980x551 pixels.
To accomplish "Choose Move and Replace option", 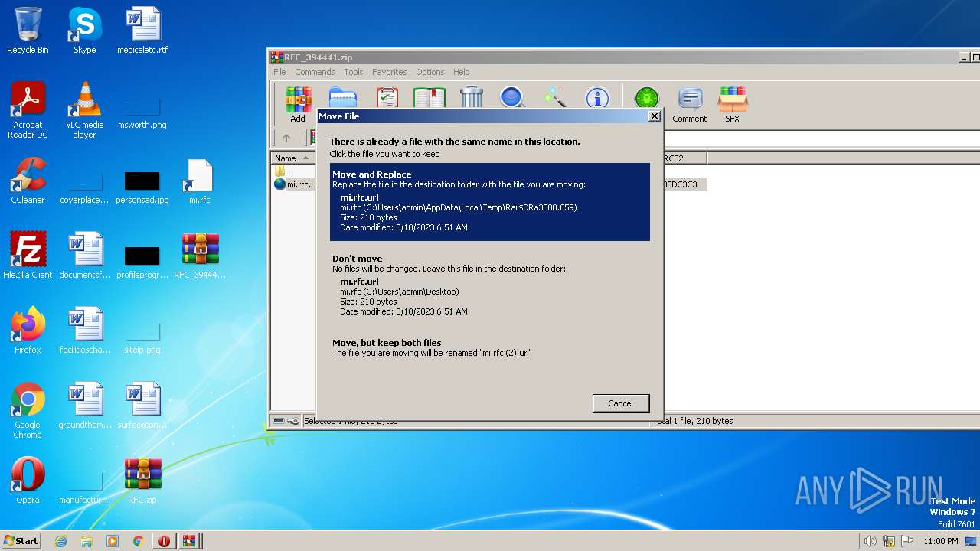I will 490,202.
